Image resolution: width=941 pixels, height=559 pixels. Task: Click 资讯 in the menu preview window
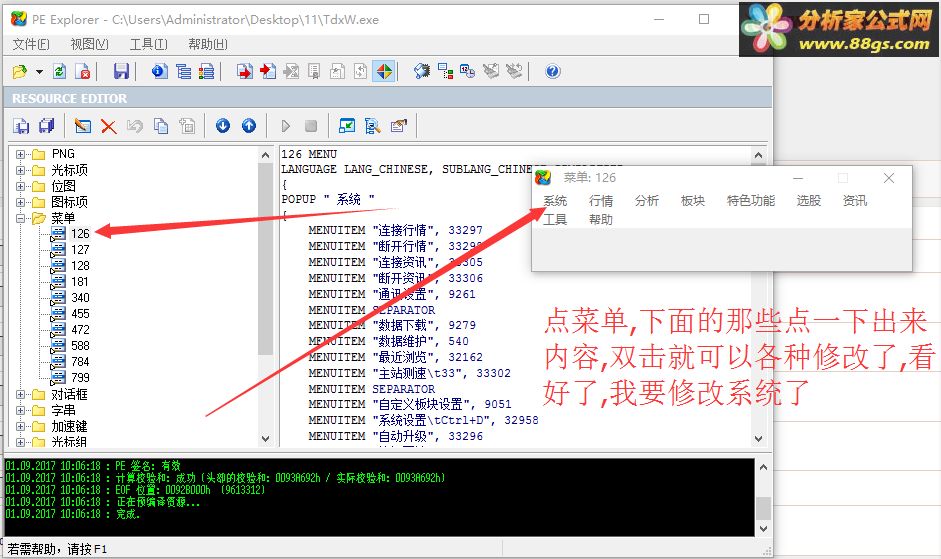855,201
